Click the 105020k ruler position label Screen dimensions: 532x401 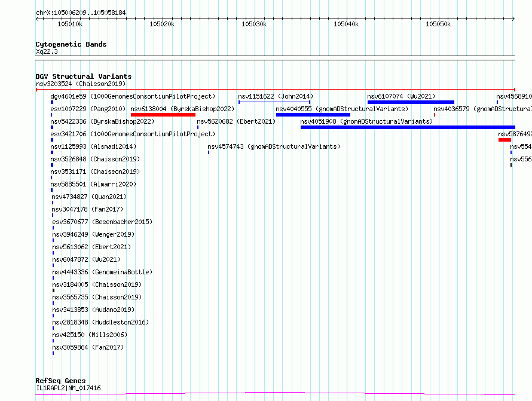click(x=162, y=24)
